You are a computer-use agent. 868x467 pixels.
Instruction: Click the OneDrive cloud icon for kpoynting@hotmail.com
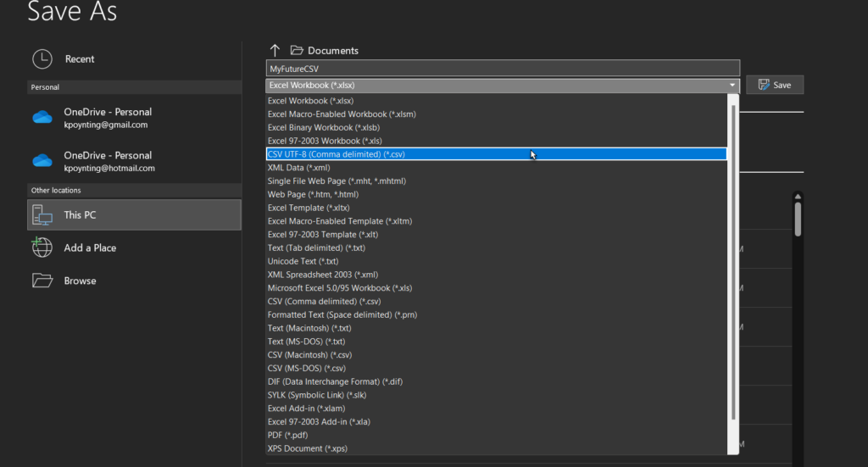(42, 161)
